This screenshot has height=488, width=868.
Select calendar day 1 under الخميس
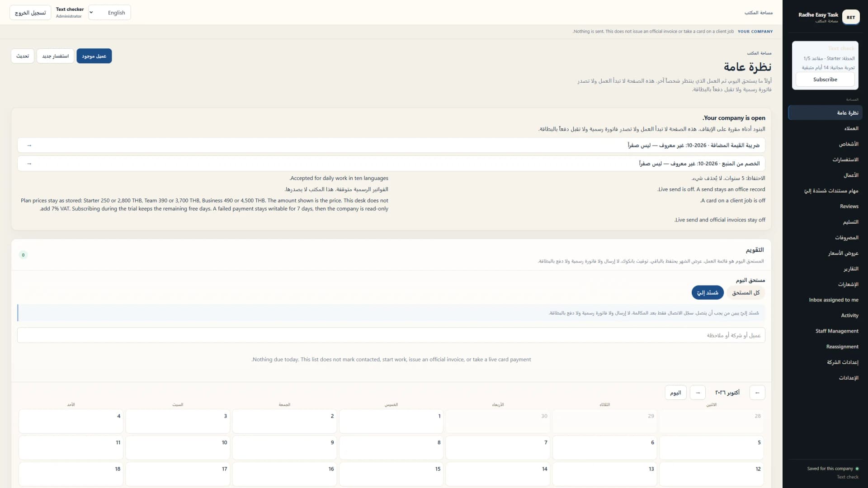[x=391, y=421]
